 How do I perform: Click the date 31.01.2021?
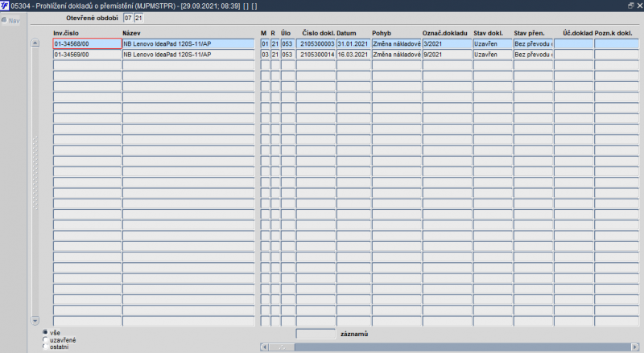pos(353,44)
